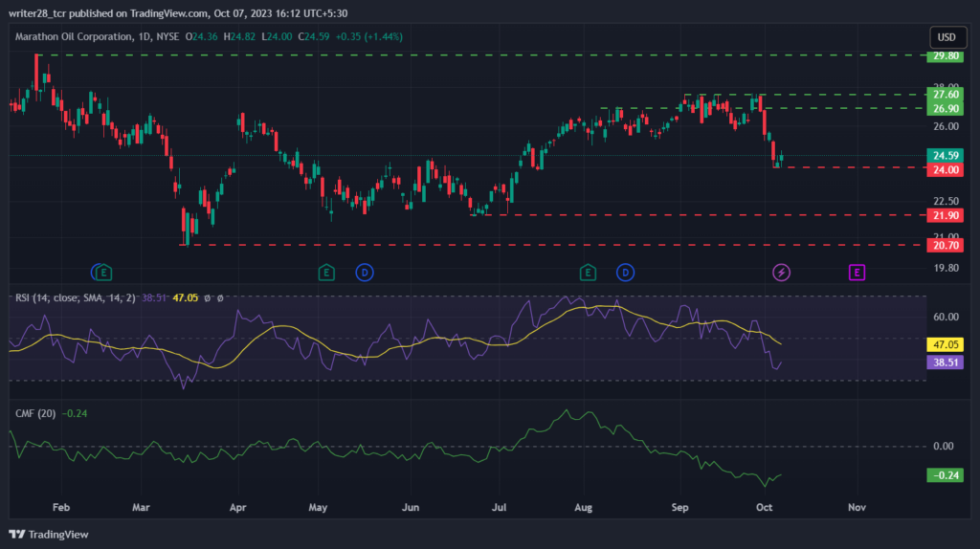Click the February earnings E marker

point(103,273)
